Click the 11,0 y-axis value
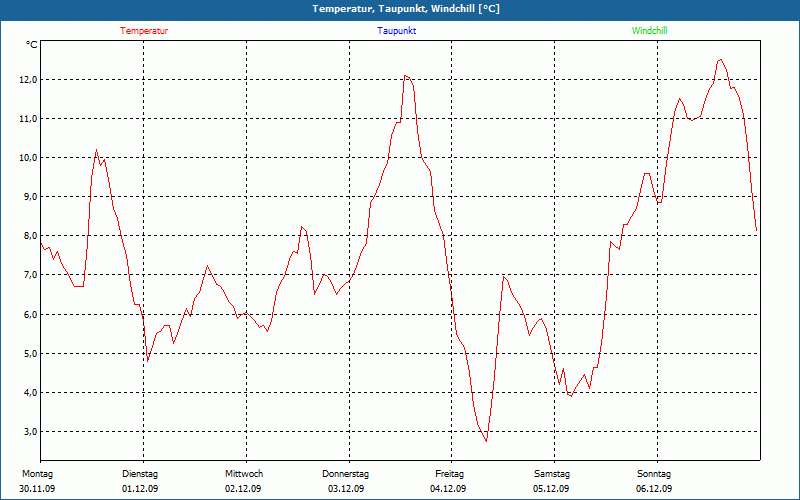 click(28, 118)
